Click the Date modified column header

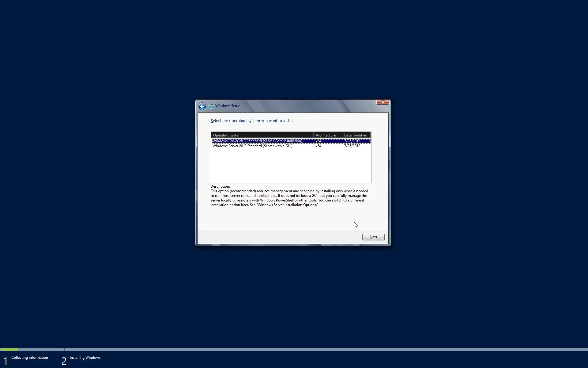click(x=356, y=135)
